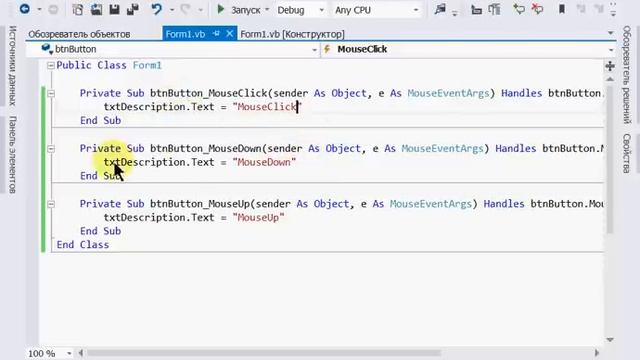
Task: Open the Запуск options dropdown arrow
Action: pos(267,10)
